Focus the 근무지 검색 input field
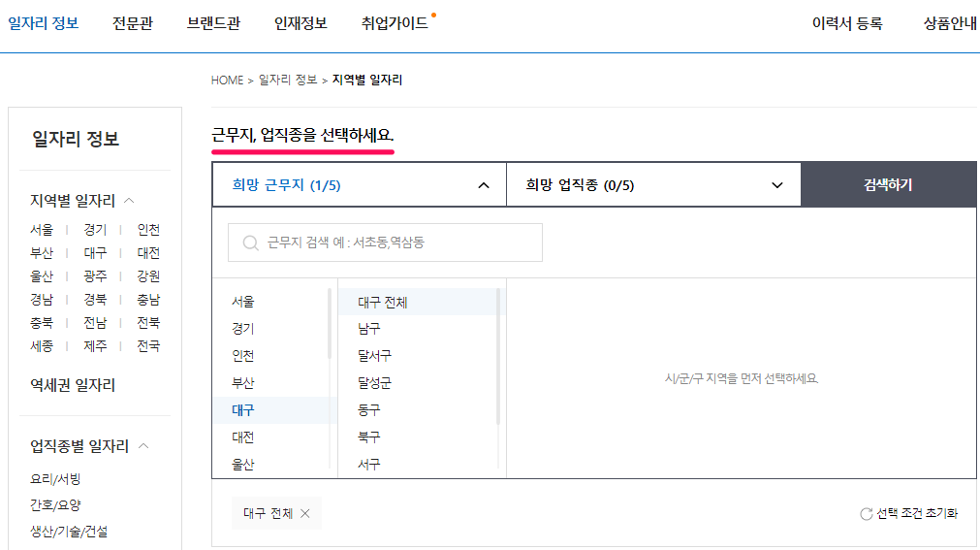 click(385, 243)
